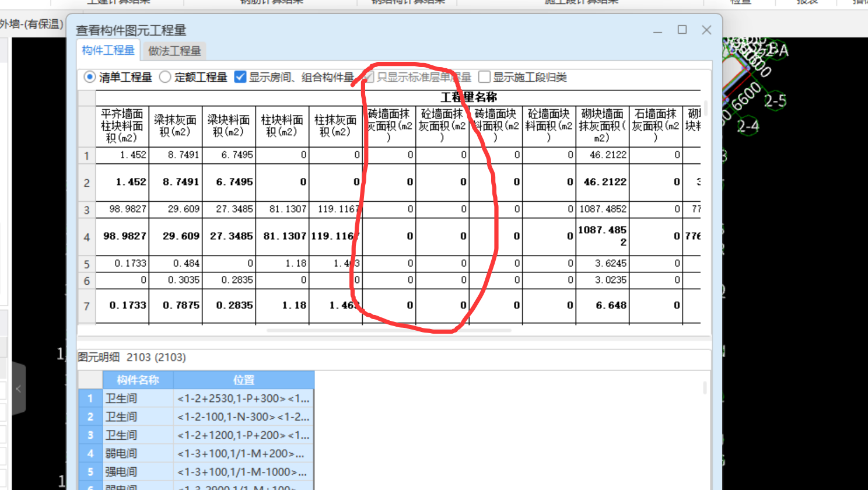Select the 定额工程量 radio button
This screenshot has height=490, width=868.
coord(165,76)
